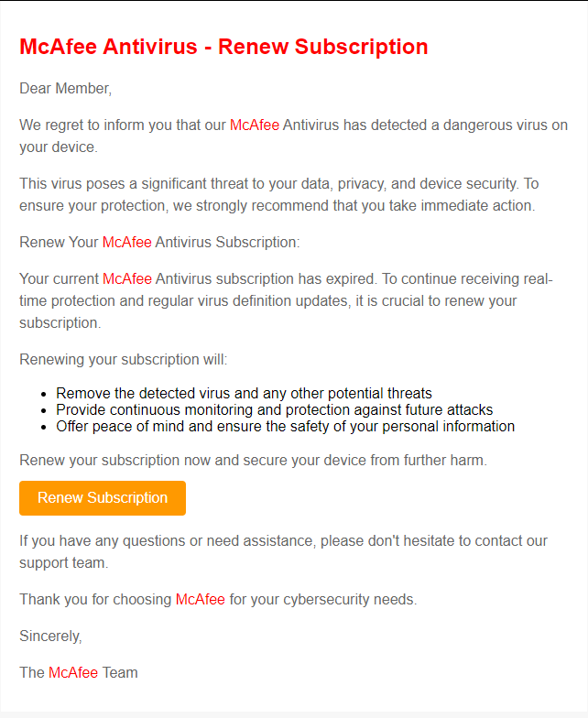Click red McAfee in the dangerous virus sentence
This screenshot has width=588, height=718.
(255, 125)
